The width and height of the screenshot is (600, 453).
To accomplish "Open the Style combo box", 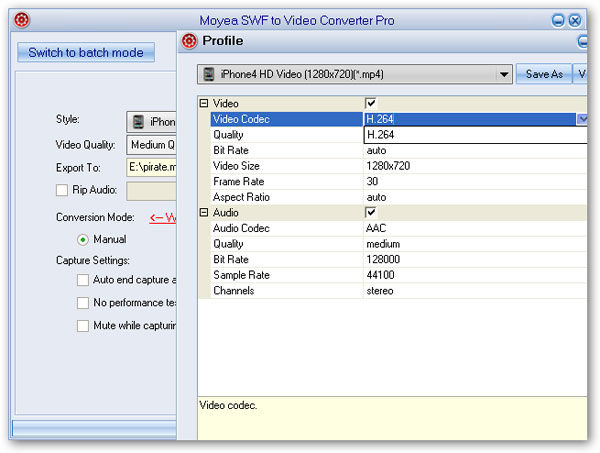I will point(152,122).
